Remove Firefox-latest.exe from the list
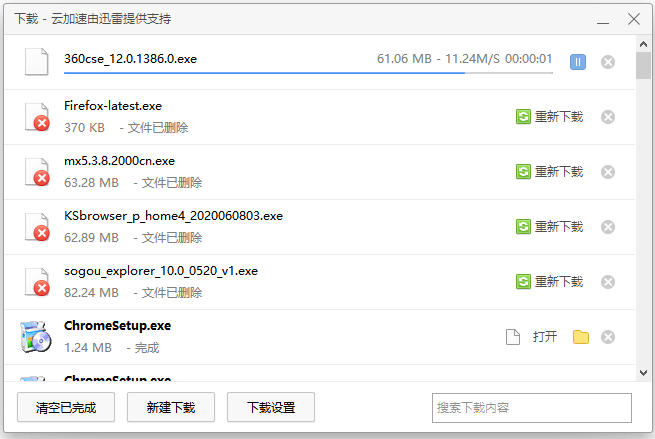Image resolution: width=655 pixels, height=439 pixels. click(x=608, y=117)
